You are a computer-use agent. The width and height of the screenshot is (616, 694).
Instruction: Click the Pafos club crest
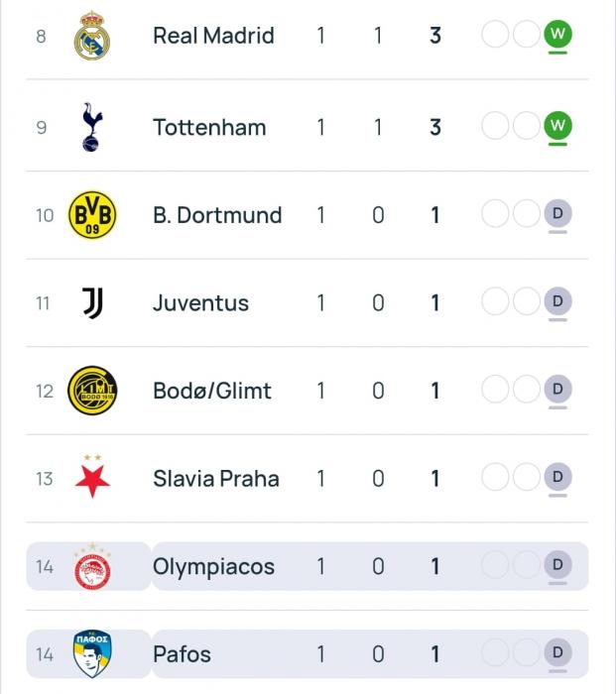pyautogui.click(x=92, y=654)
